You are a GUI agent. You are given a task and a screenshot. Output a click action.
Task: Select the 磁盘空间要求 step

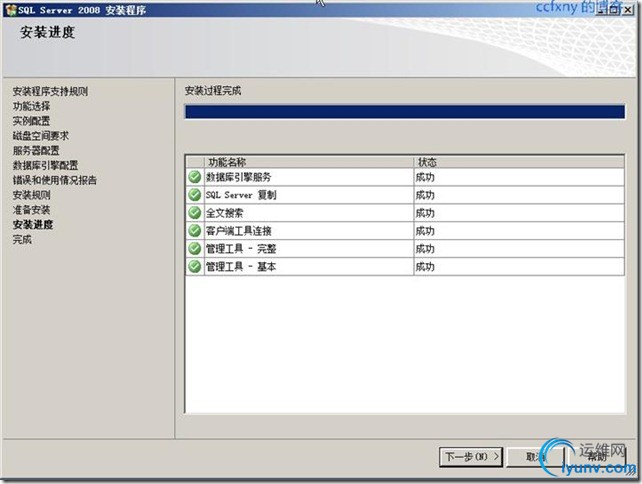pyautogui.click(x=41, y=136)
